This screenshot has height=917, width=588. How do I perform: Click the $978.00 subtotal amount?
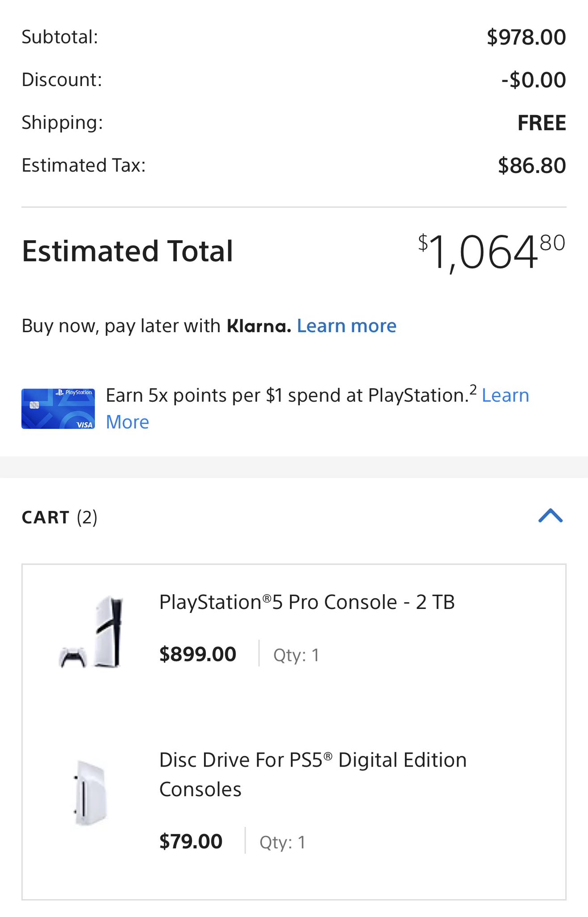tap(526, 37)
